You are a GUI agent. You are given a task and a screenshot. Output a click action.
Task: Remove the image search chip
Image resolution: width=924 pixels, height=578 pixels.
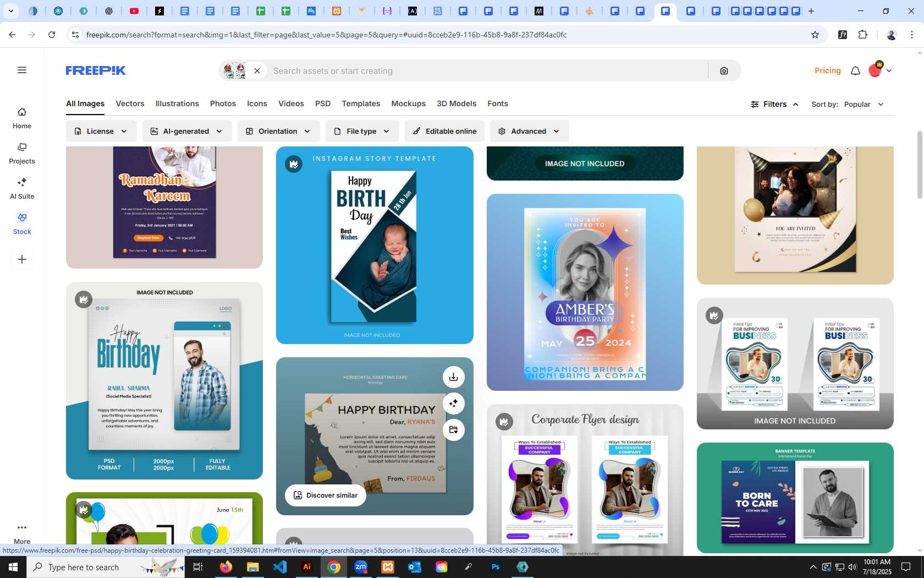pyautogui.click(x=257, y=70)
